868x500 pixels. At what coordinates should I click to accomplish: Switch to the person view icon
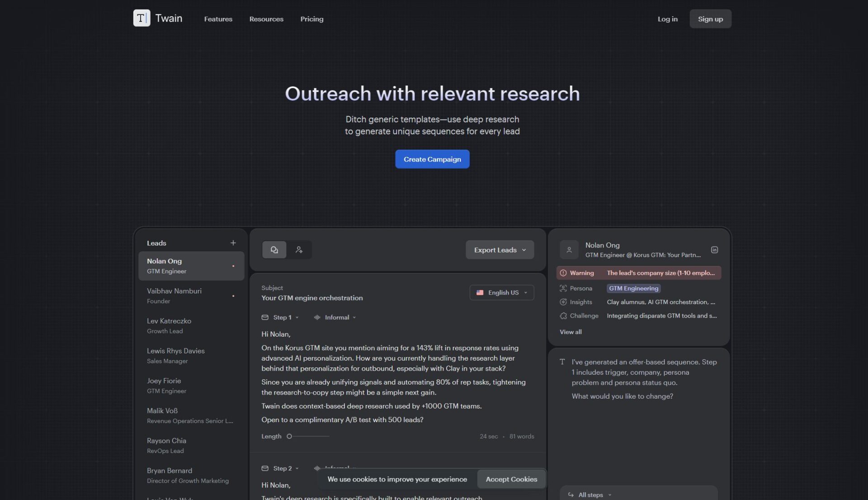299,250
